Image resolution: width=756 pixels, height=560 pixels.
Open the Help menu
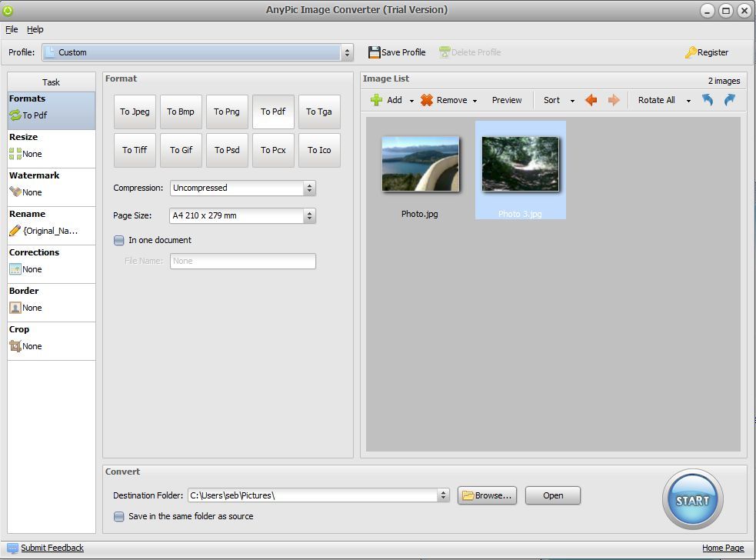(35, 29)
